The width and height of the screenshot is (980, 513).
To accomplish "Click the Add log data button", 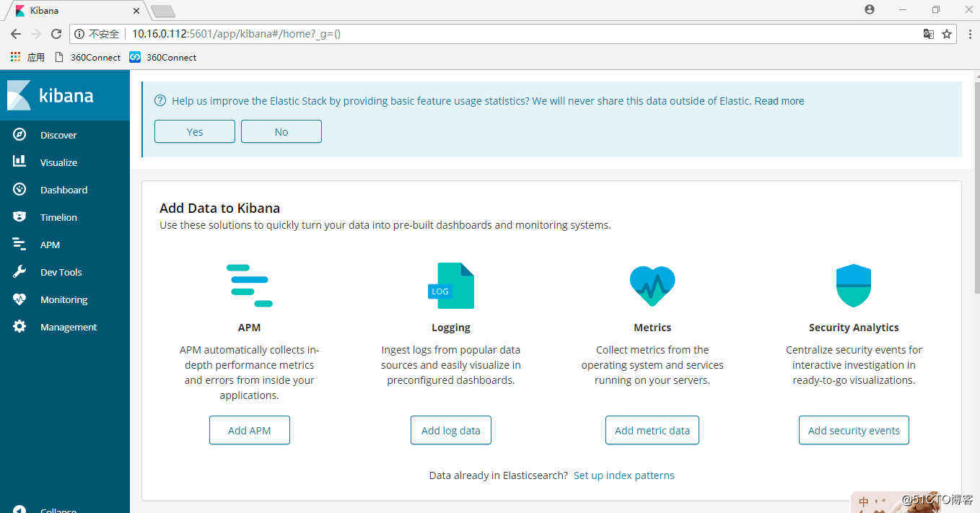I will [x=451, y=430].
